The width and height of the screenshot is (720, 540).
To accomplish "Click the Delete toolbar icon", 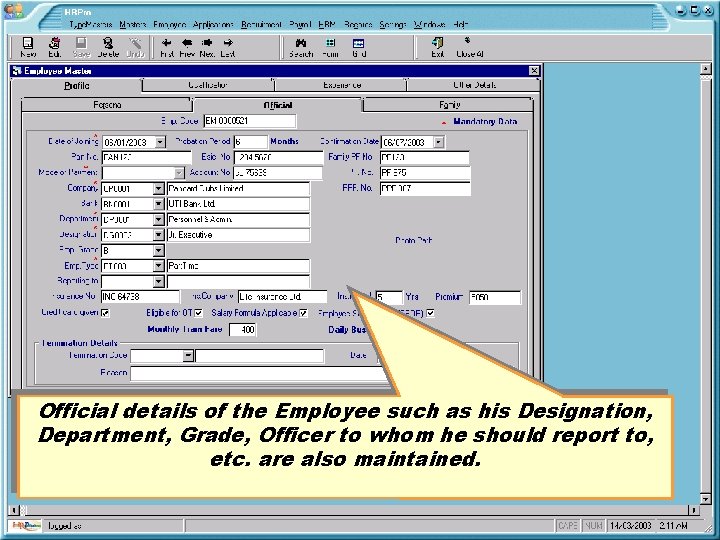I will [x=108, y=43].
